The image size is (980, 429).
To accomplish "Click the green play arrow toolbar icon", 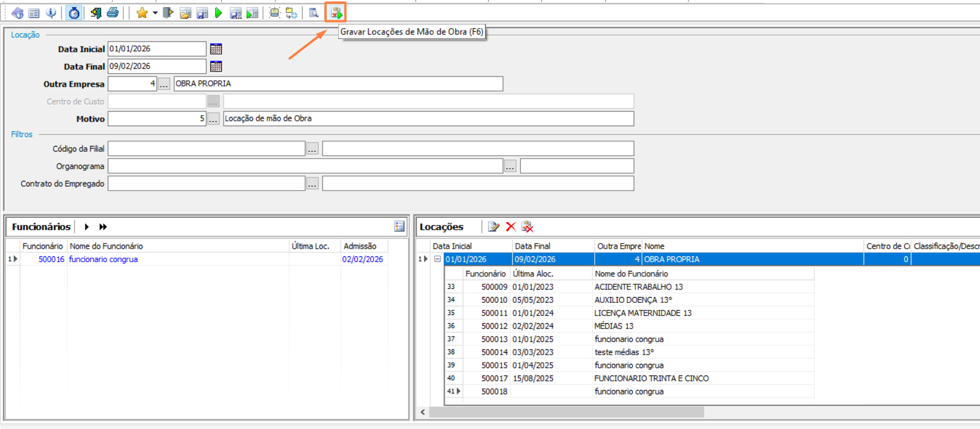I will click(219, 13).
